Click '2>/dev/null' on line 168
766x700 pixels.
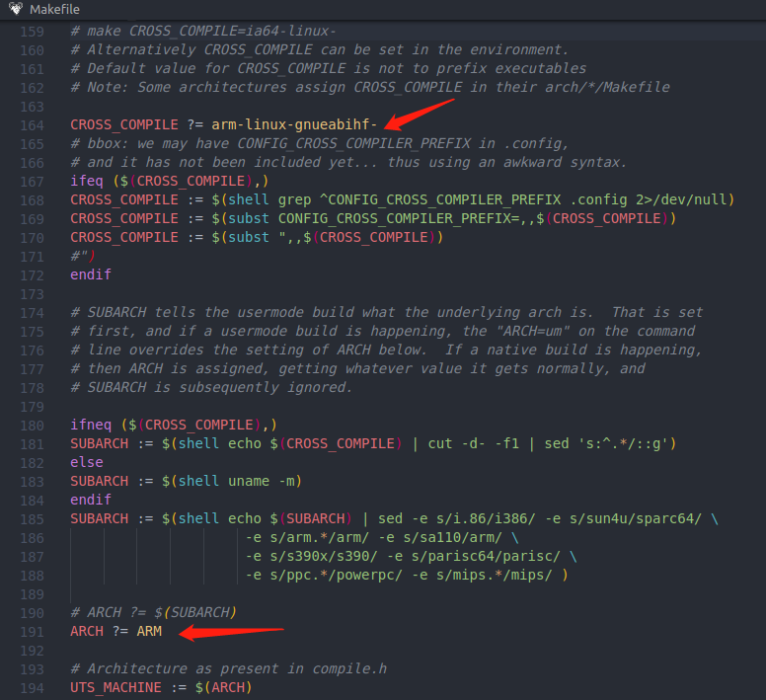tap(680, 199)
